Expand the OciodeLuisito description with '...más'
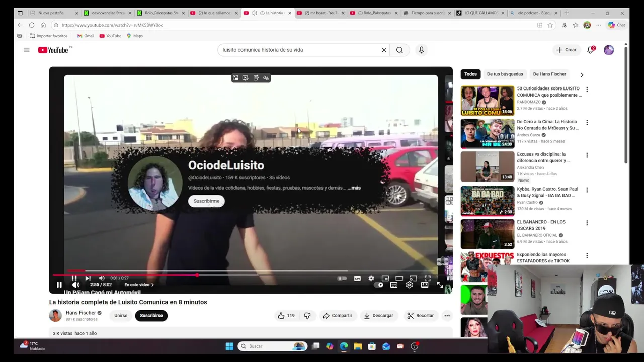Viewport: 644px width, 362px height. click(354, 188)
